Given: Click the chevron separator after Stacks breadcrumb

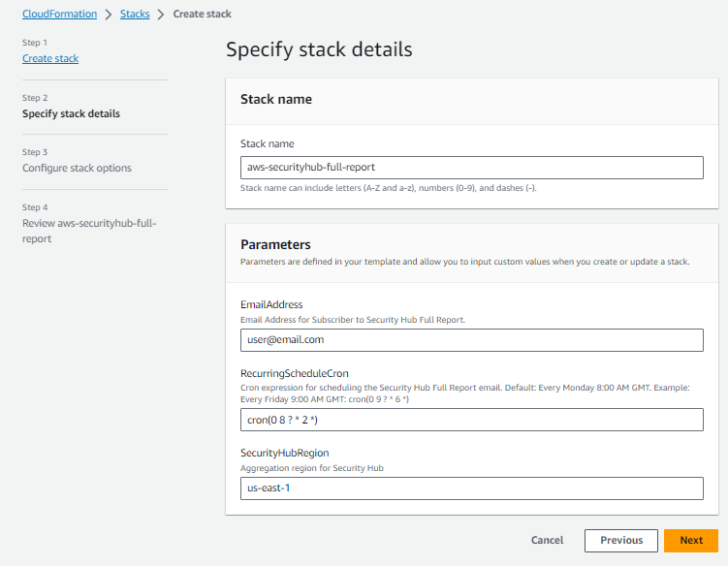Looking at the screenshot, I should click(x=161, y=15).
